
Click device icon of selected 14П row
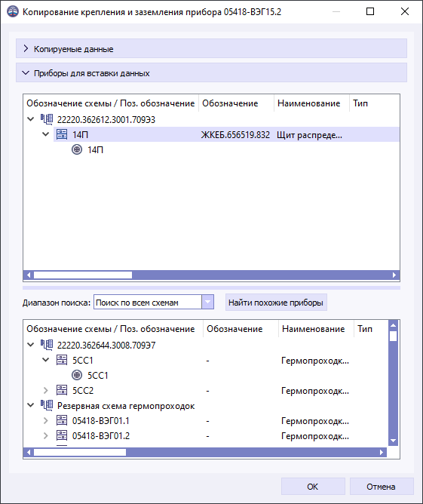coord(62,134)
